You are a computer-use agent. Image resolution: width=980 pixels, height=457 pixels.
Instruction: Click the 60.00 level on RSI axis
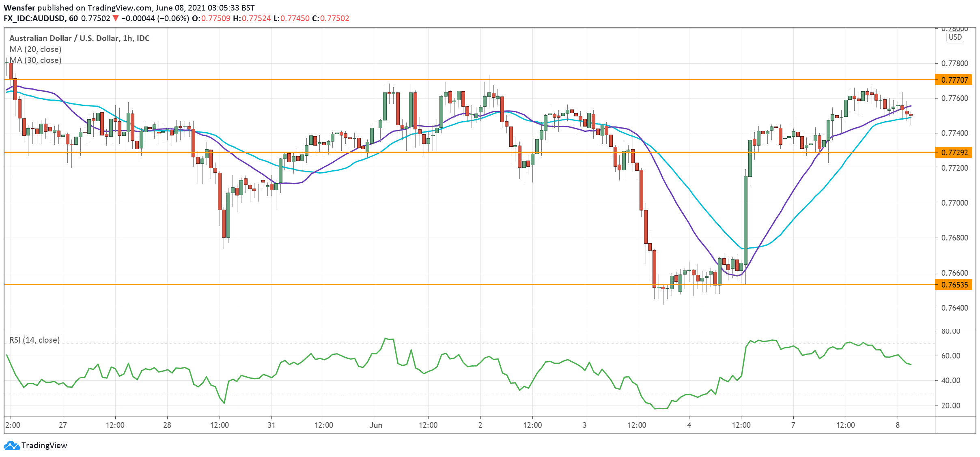(950, 356)
